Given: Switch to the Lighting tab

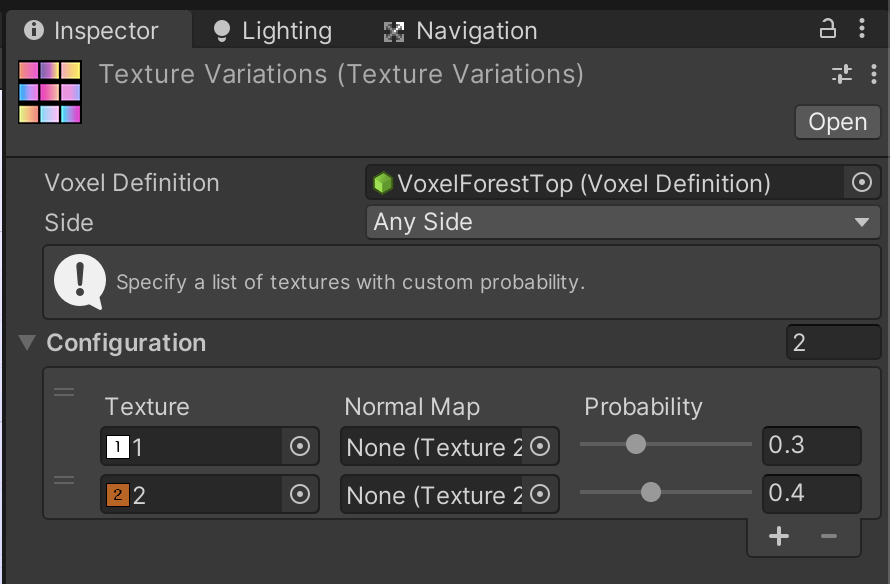Looking at the screenshot, I should coord(270,31).
